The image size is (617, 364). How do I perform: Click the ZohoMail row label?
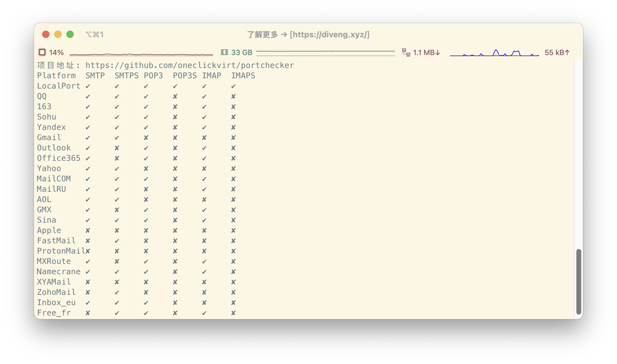(x=56, y=292)
